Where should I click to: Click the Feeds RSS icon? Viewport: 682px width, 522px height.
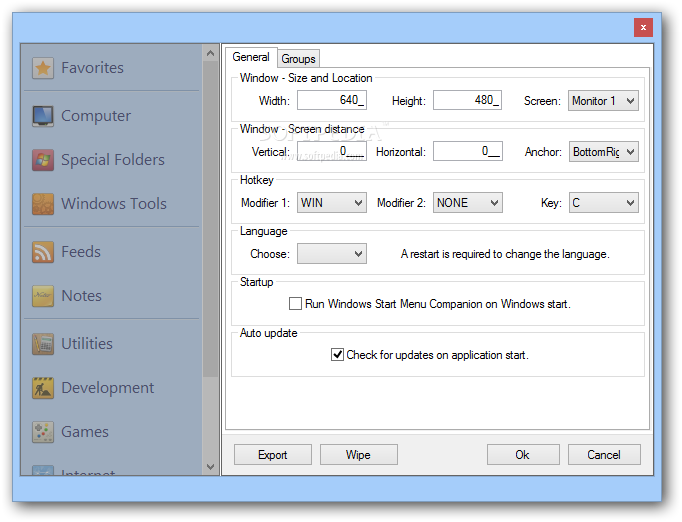click(43, 252)
